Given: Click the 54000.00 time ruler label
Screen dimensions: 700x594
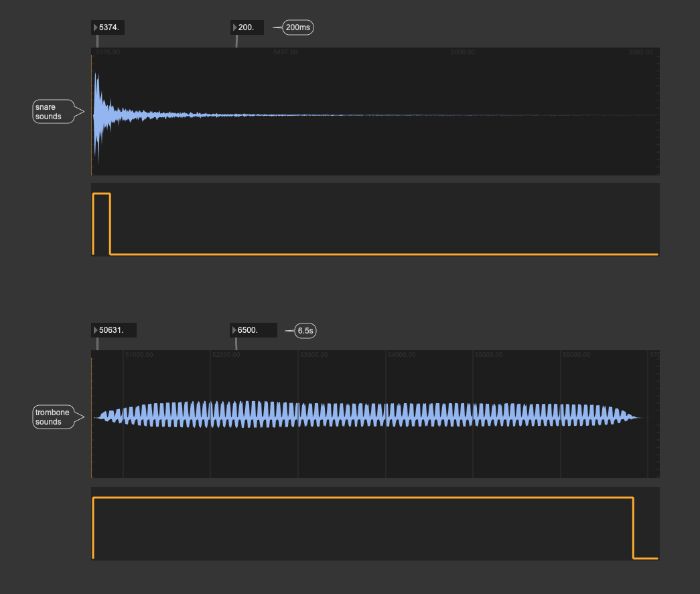Looking at the screenshot, I should coord(401,355).
